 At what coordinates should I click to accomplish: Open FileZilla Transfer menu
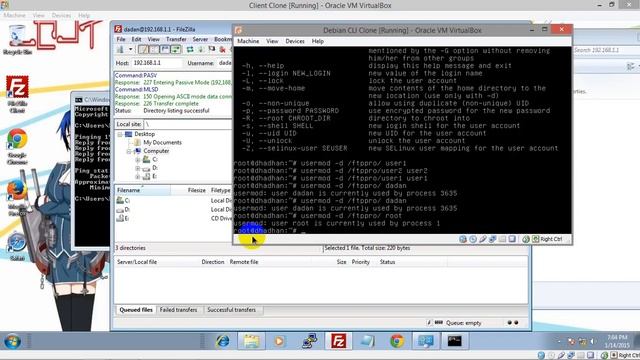[176, 39]
